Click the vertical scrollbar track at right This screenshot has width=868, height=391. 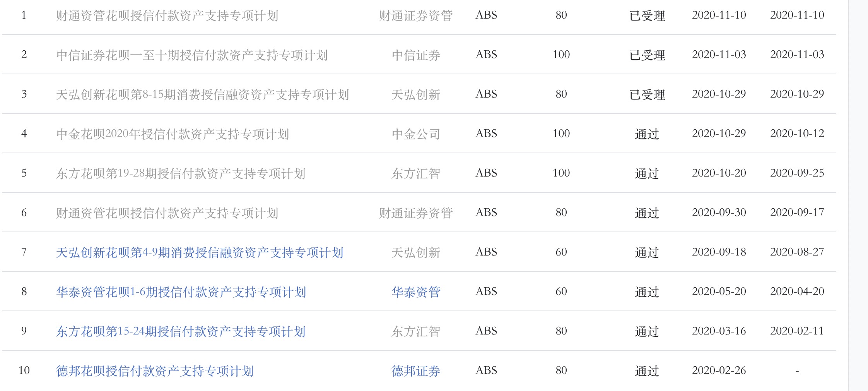[858, 194]
